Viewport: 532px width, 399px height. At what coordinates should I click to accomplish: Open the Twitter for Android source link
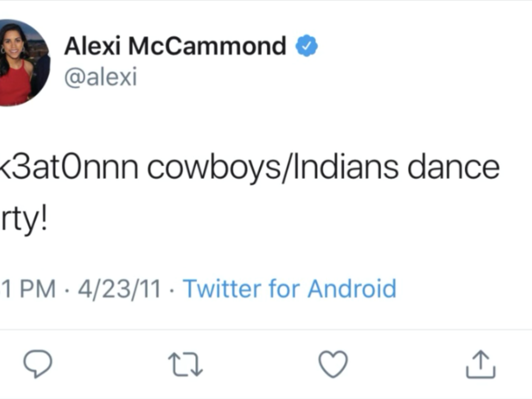pos(289,289)
